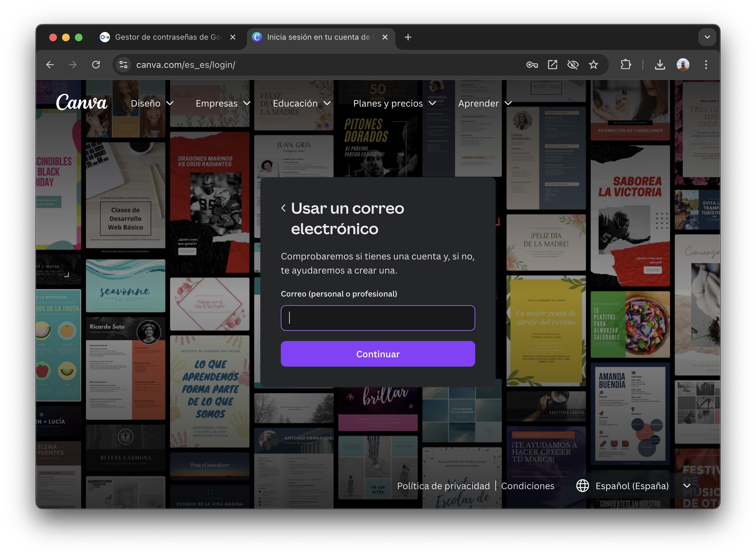The width and height of the screenshot is (756, 556).
Task: Open the Condiciones link
Action: [528, 486]
